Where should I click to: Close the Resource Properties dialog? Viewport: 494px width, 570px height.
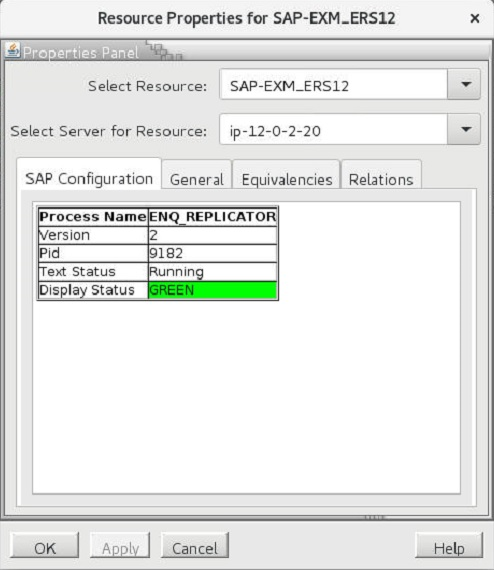474,18
